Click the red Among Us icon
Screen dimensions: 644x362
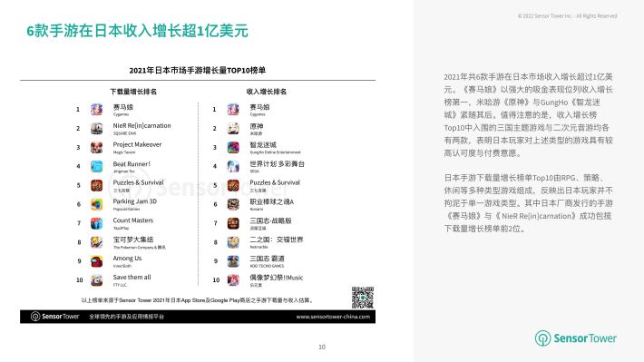(x=96, y=261)
